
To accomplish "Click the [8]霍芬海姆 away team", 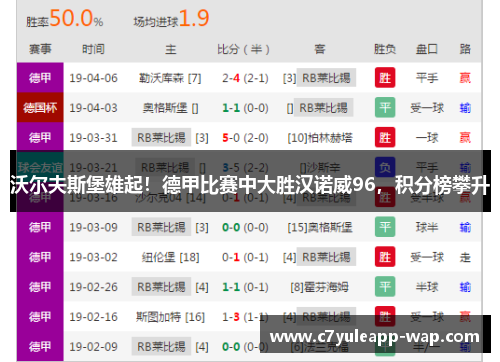I will (x=319, y=287).
